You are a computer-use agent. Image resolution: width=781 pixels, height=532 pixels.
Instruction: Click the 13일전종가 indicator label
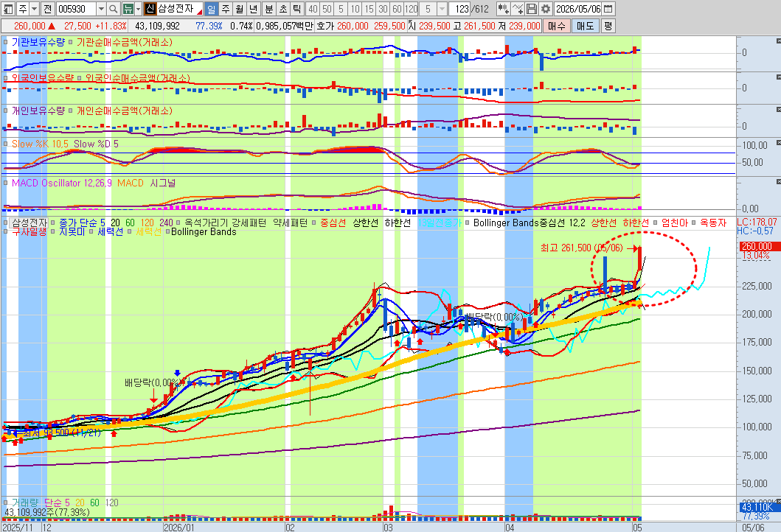(x=440, y=223)
